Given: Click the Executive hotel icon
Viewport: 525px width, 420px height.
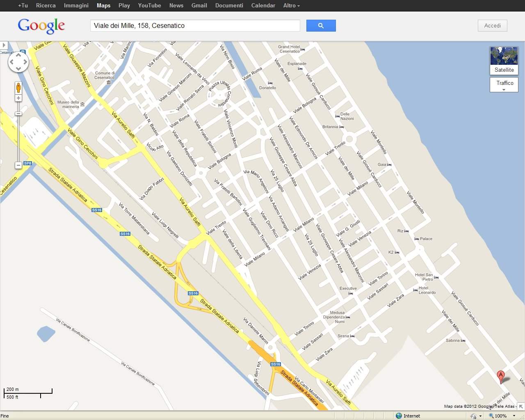Looking at the screenshot, I should (350, 294).
